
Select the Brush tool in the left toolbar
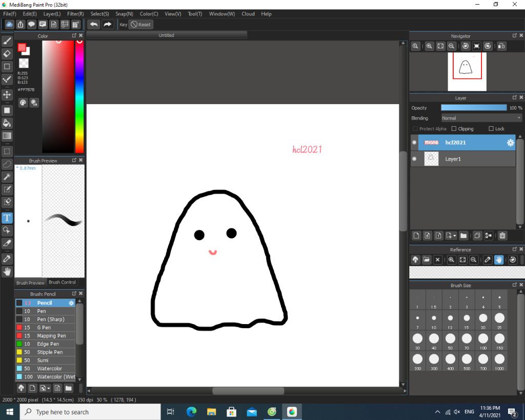click(x=7, y=41)
